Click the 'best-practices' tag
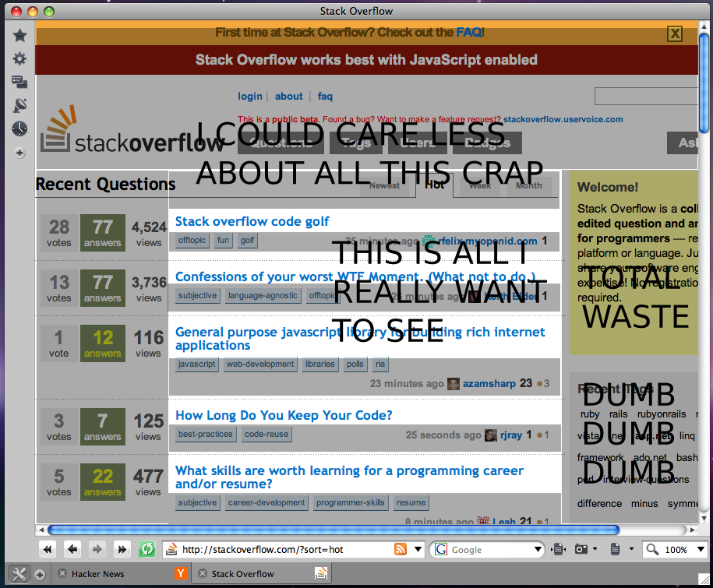Image resolution: width=713 pixels, height=588 pixels. 206,435
